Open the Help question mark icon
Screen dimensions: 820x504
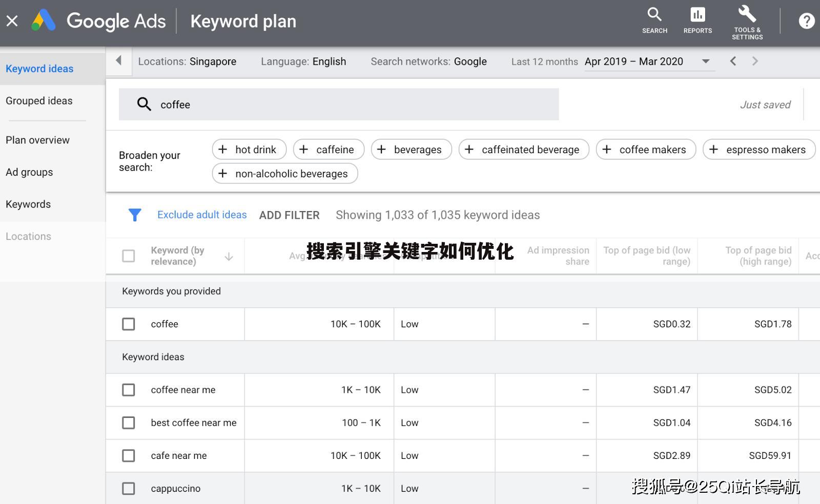(x=806, y=21)
